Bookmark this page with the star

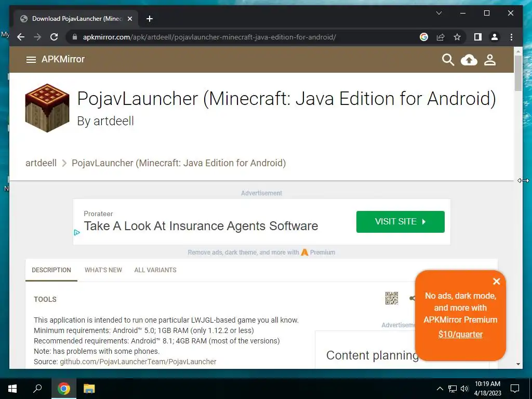click(x=457, y=37)
